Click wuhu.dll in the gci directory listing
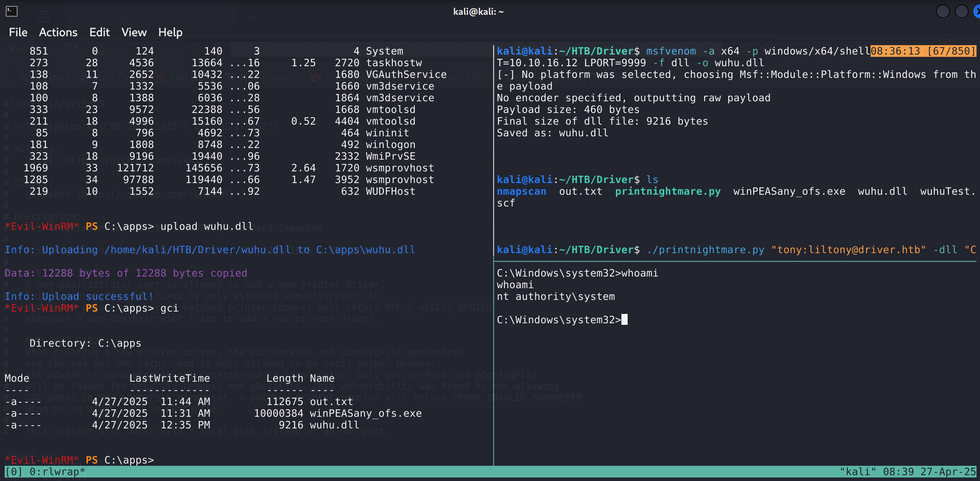The width and height of the screenshot is (980, 481). coord(334,425)
